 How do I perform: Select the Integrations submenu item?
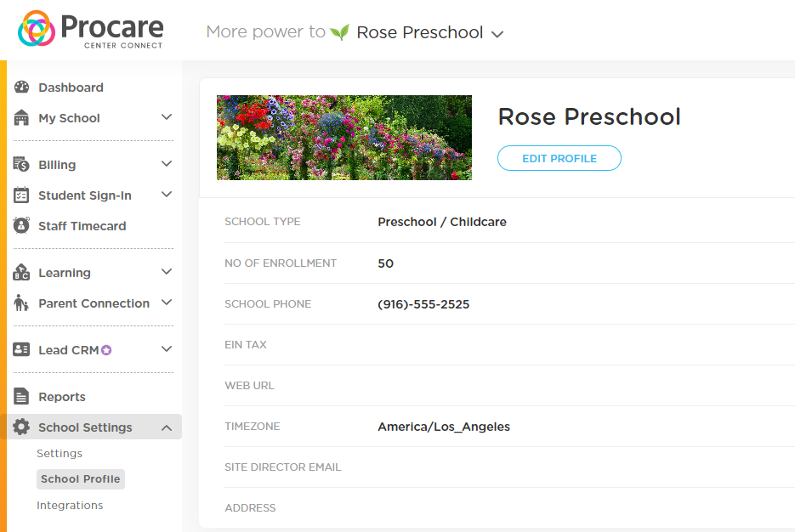tap(70, 505)
